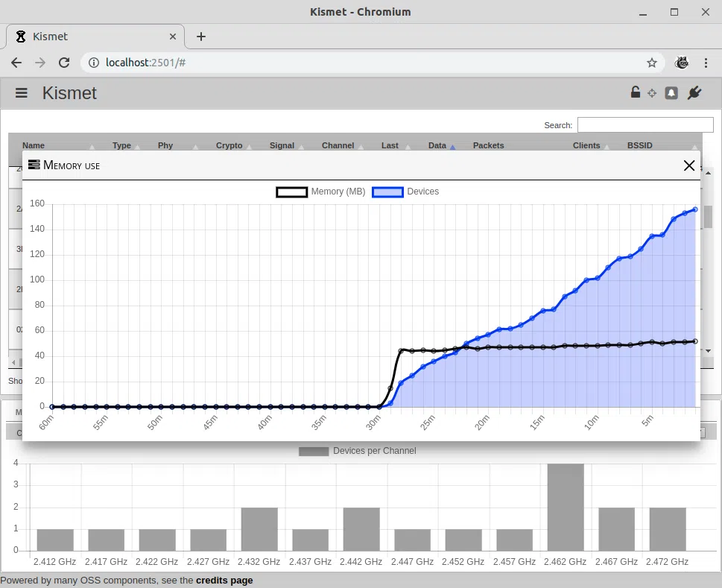Click the table scroll down arrow

pyautogui.click(x=708, y=351)
